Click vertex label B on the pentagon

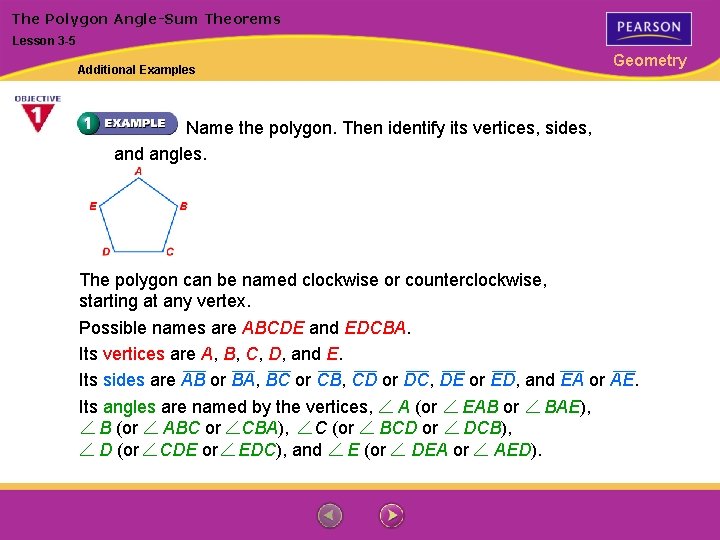click(184, 206)
